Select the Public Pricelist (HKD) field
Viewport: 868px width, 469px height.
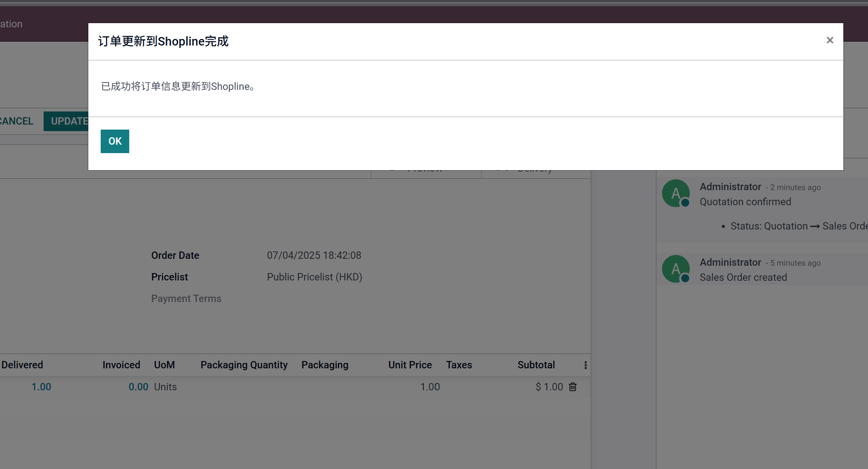click(x=314, y=277)
